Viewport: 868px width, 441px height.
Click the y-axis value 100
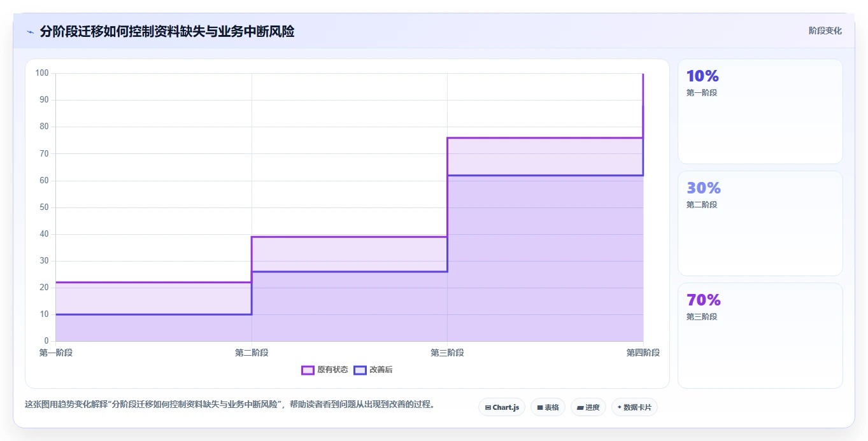(42, 73)
